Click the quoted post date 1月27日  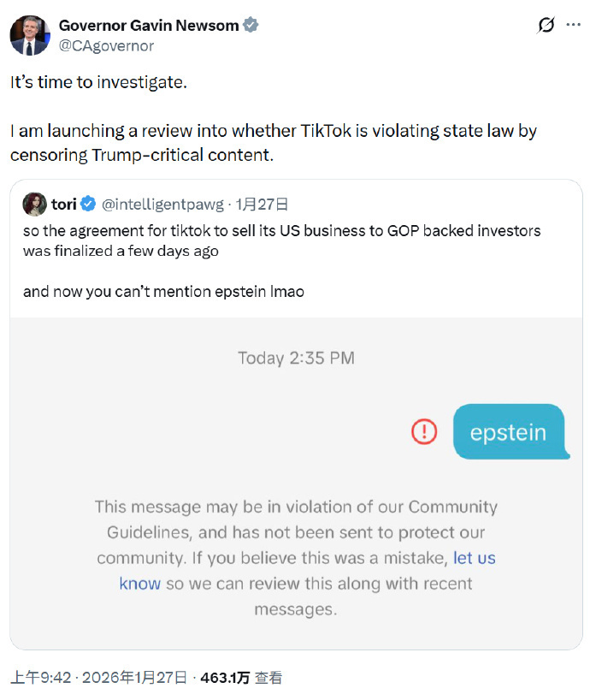(x=262, y=204)
